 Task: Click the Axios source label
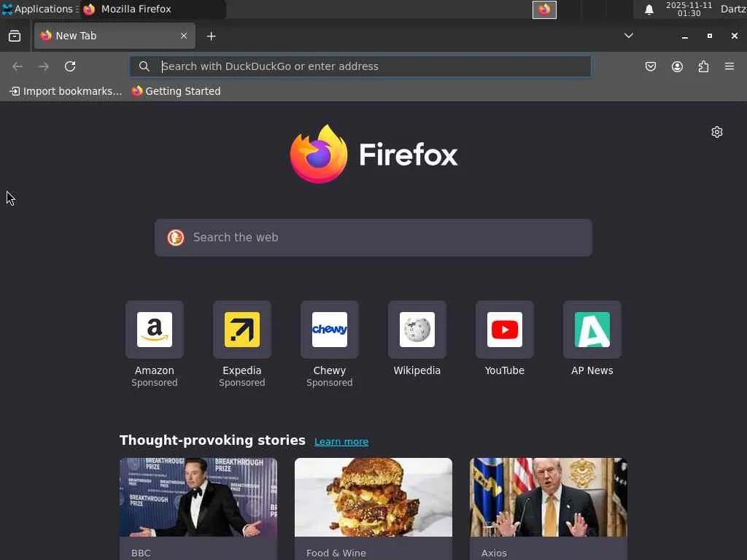(x=494, y=553)
